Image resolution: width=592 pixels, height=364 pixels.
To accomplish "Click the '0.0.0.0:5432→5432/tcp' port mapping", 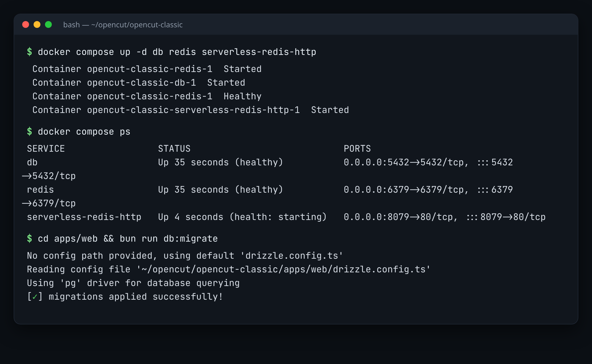I will point(404,162).
